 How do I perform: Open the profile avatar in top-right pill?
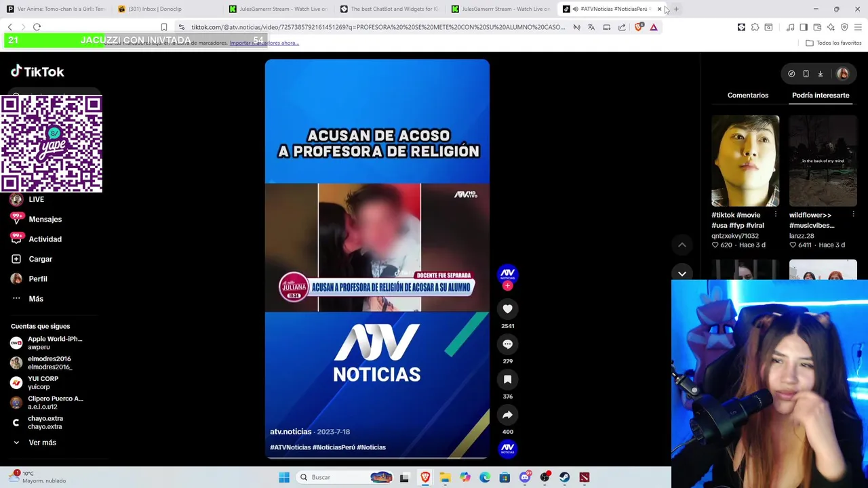pos(843,74)
